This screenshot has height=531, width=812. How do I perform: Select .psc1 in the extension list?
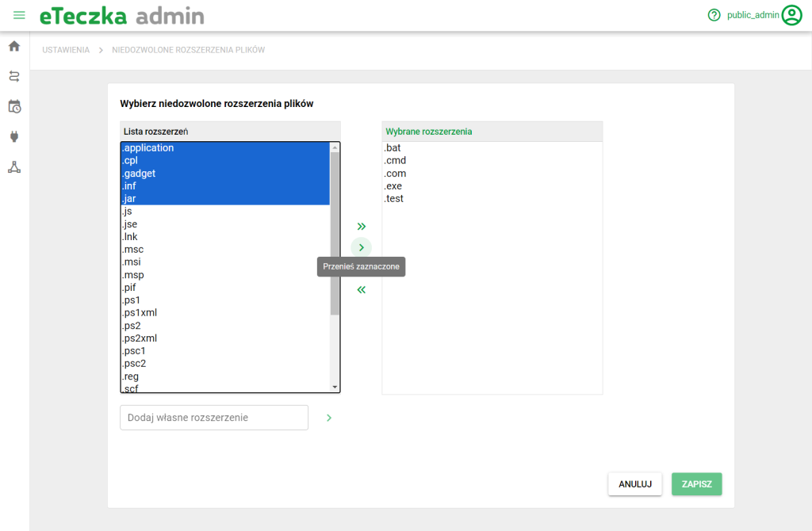[x=225, y=351]
